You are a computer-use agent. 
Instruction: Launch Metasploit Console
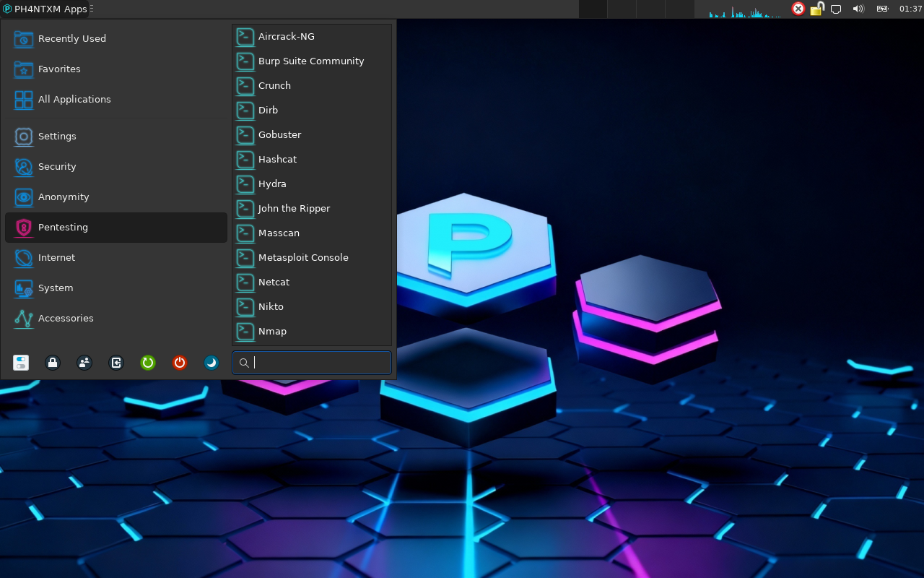pos(303,257)
